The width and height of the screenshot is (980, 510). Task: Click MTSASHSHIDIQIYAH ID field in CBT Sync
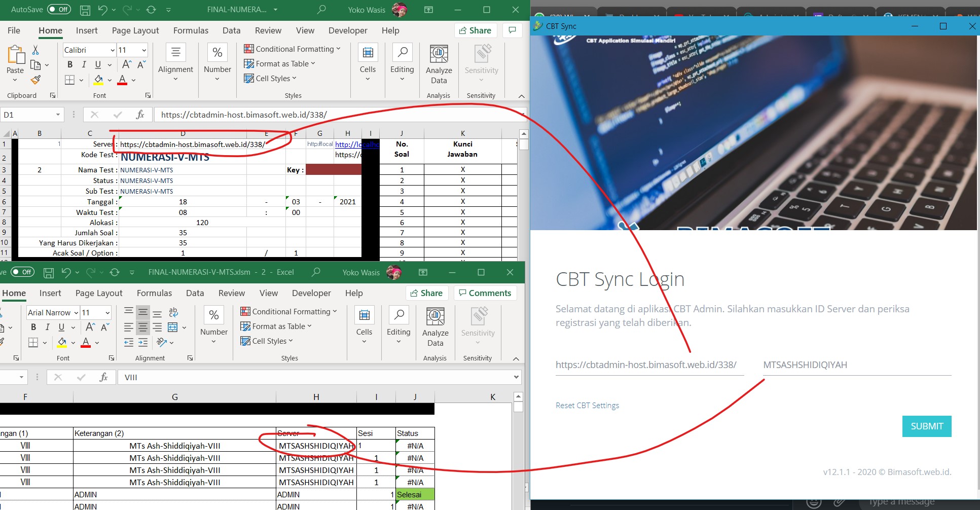click(857, 365)
